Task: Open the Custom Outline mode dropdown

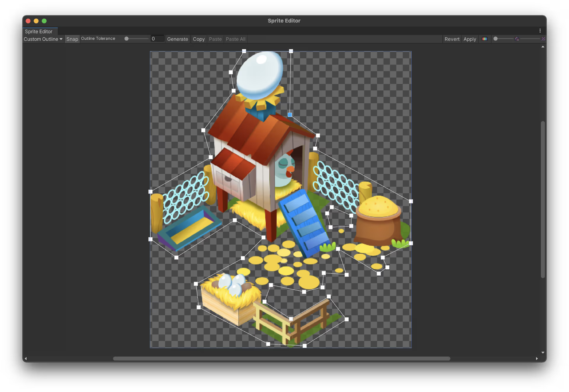Action: tap(43, 39)
